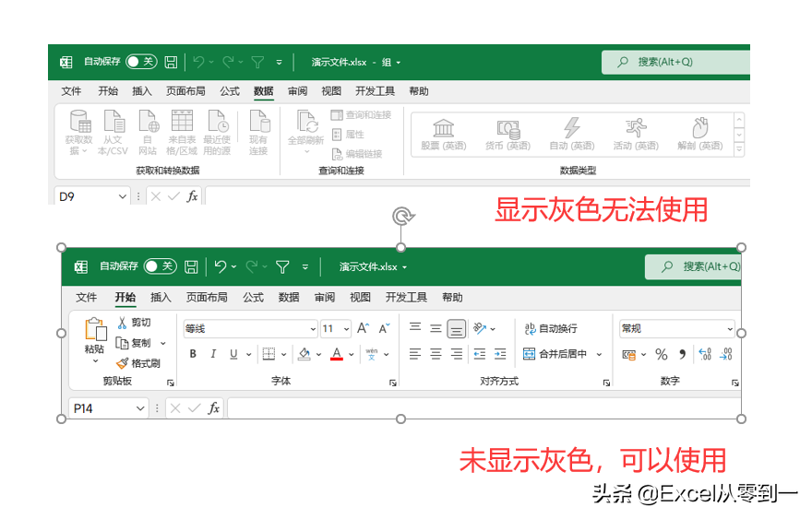
Task: Click 获取数据 in the grayed Data ribbon
Action: pos(78,133)
